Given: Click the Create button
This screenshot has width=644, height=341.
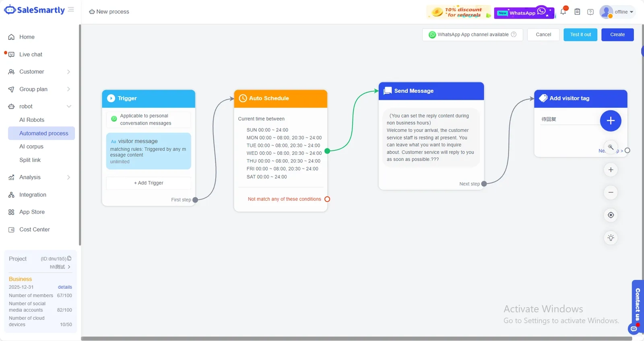Looking at the screenshot, I should pos(617,35).
